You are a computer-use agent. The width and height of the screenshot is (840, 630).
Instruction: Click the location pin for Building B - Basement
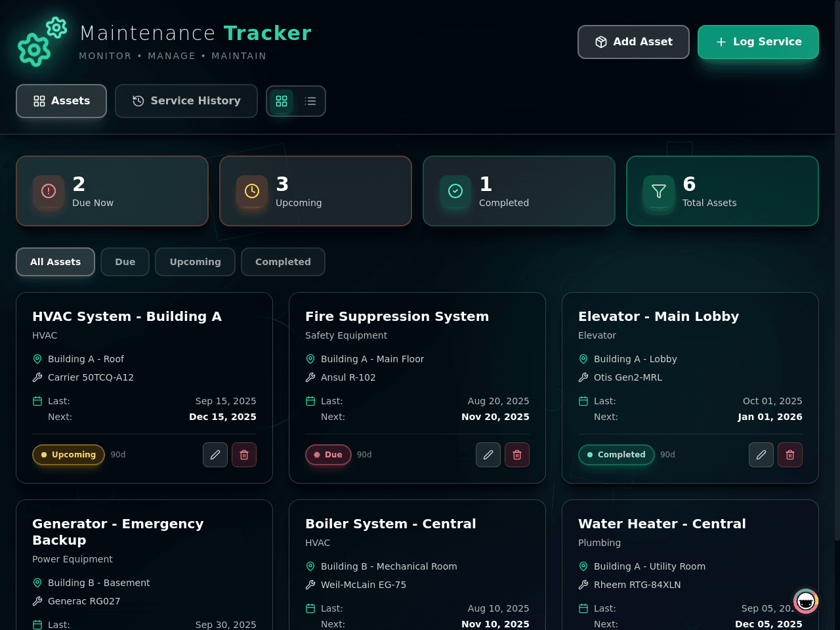pos(37,583)
